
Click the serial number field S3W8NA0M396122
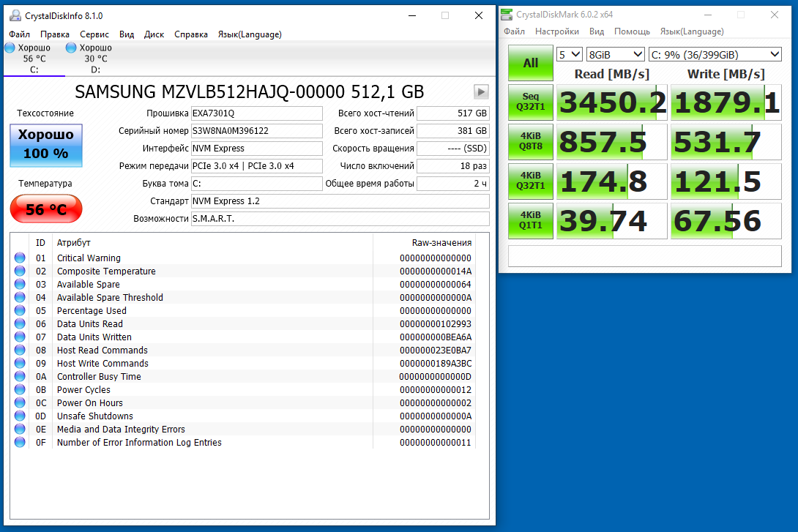click(256, 131)
